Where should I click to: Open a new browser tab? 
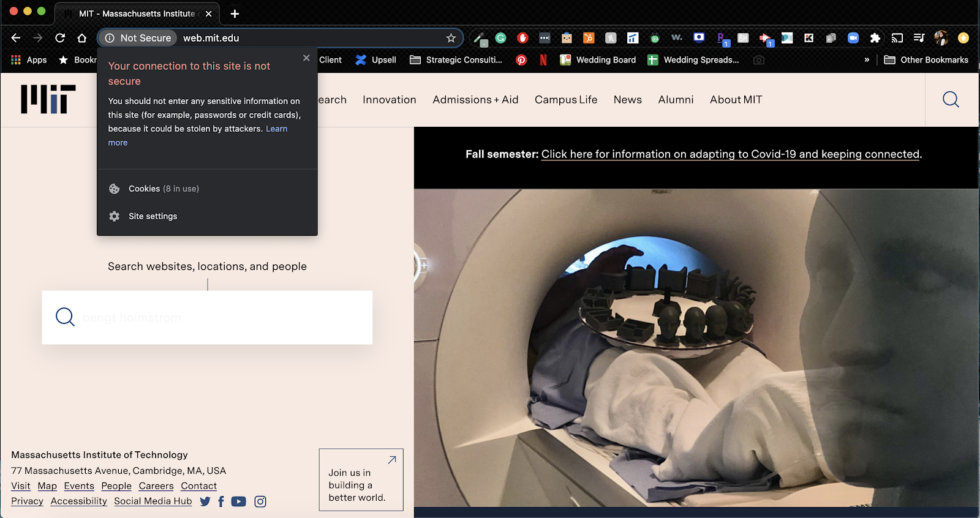235,13
